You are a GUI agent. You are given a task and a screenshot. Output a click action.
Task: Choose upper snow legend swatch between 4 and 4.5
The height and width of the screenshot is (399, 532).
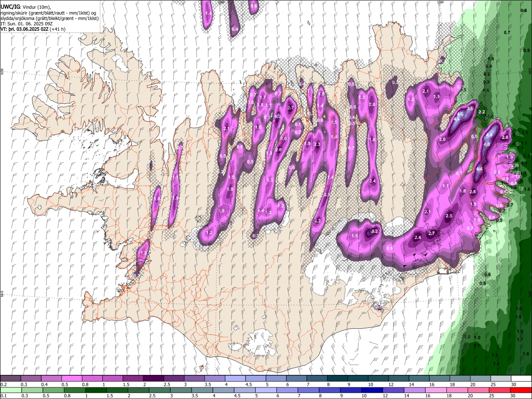click(235, 378)
